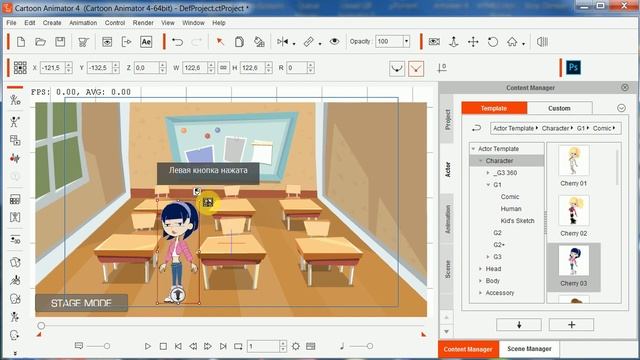The width and height of the screenshot is (640, 360).
Task: Switch to the Custom tab
Action: point(559,108)
